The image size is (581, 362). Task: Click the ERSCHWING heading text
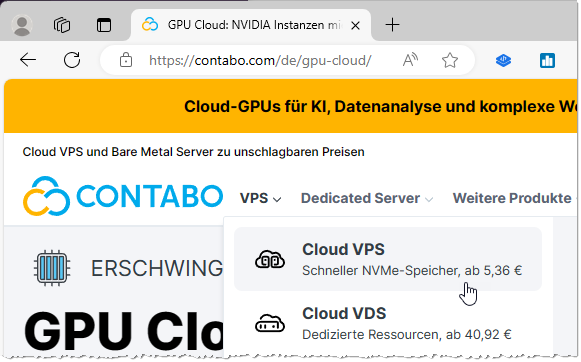157,268
